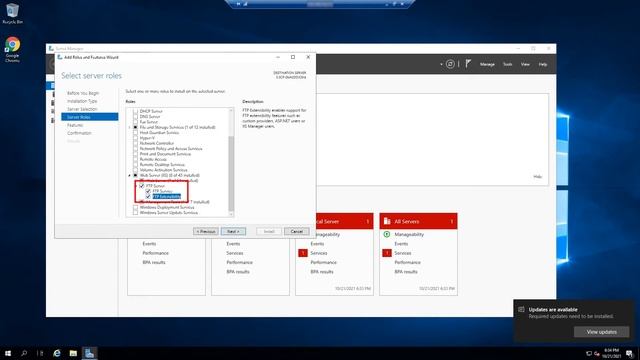Click the red Services badge in Local Server
The width and height of the screenshot is (640, 360).
pyautogui.click(x=303, y=253)
